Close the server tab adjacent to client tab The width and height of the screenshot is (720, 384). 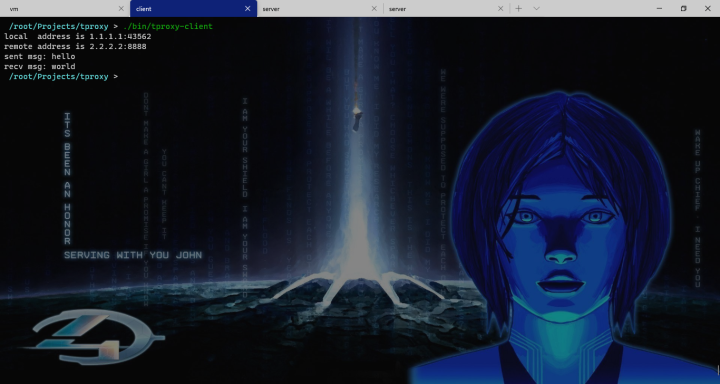click(374, 9)
